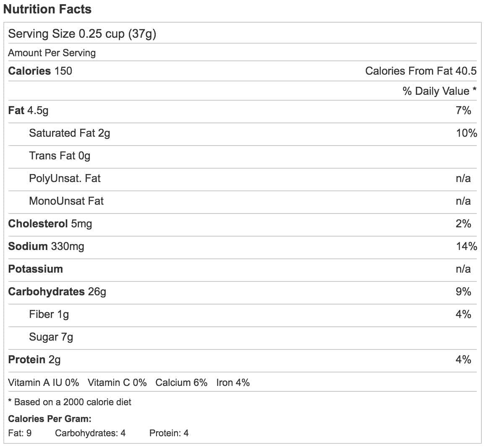486x448 pixels.
Task: Click the Protein 2g row label
Action: click(34, 359)
